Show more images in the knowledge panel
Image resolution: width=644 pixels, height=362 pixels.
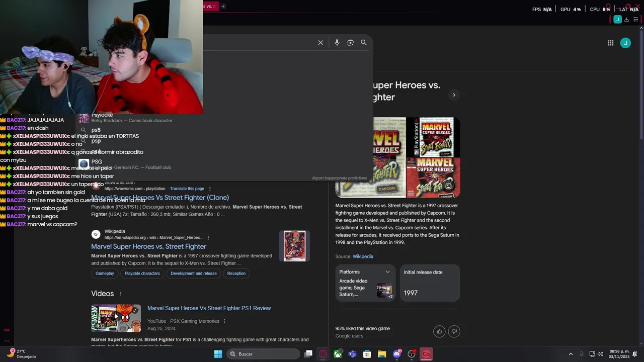[x=449, y=187]
